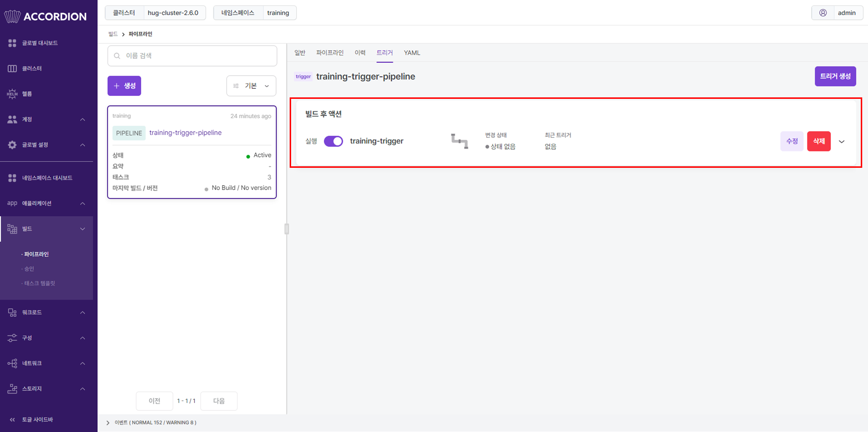Screen dimensions: 868x432
Task: Click the 네트워크 sidebar icon
Action: pyautogui.click(x=13, y=364)
